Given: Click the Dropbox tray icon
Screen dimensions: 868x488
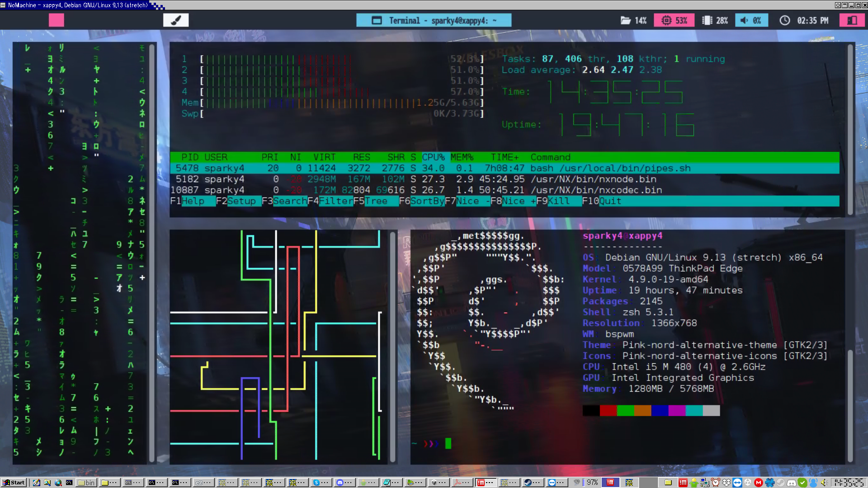Looking at the screenshot, I should click(x=726, y=483).
